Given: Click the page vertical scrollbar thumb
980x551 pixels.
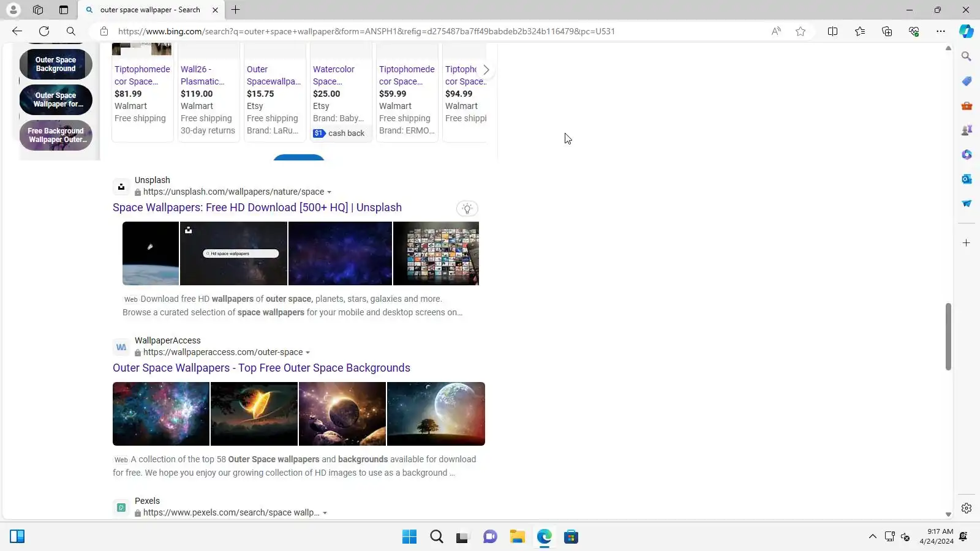Looking at the screenshot, I should pos(948,337).
